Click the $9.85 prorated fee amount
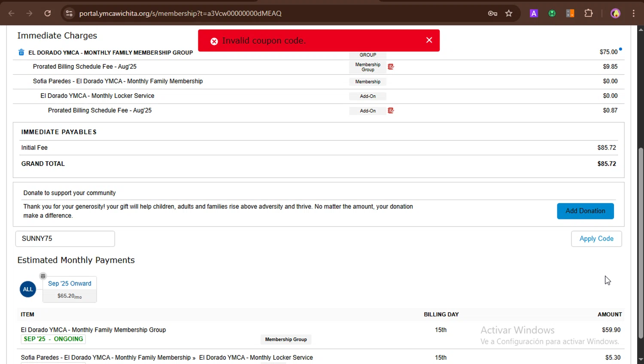This screenshot has height=364, width=644. (610, 67)
